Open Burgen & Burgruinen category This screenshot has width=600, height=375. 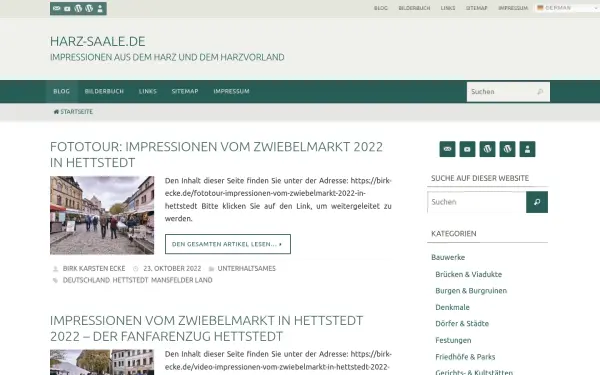(471, 291)
